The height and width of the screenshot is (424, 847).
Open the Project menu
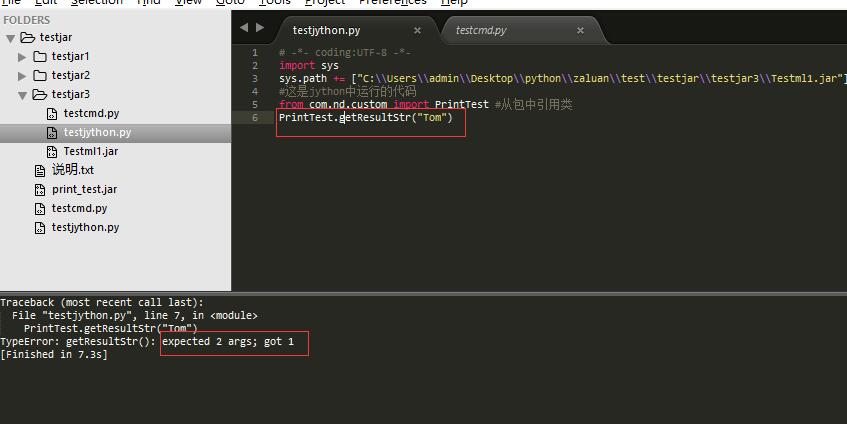(x=325, y=2)
